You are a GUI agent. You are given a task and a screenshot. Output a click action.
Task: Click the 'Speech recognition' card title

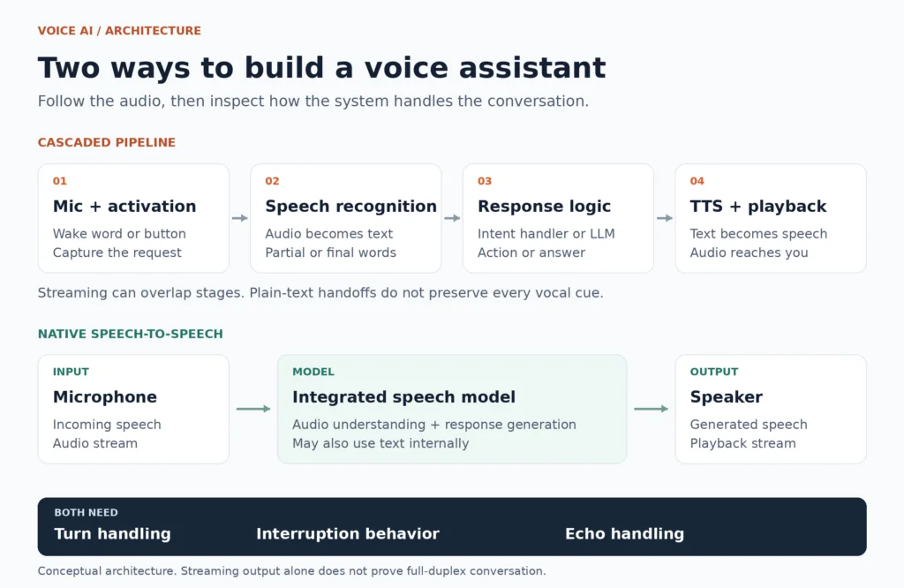pos(350,207)
